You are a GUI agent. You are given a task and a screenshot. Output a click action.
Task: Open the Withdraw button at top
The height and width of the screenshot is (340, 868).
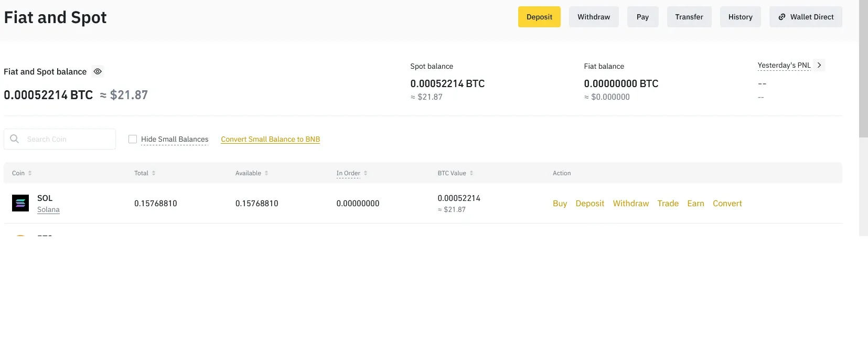point(594,17)
